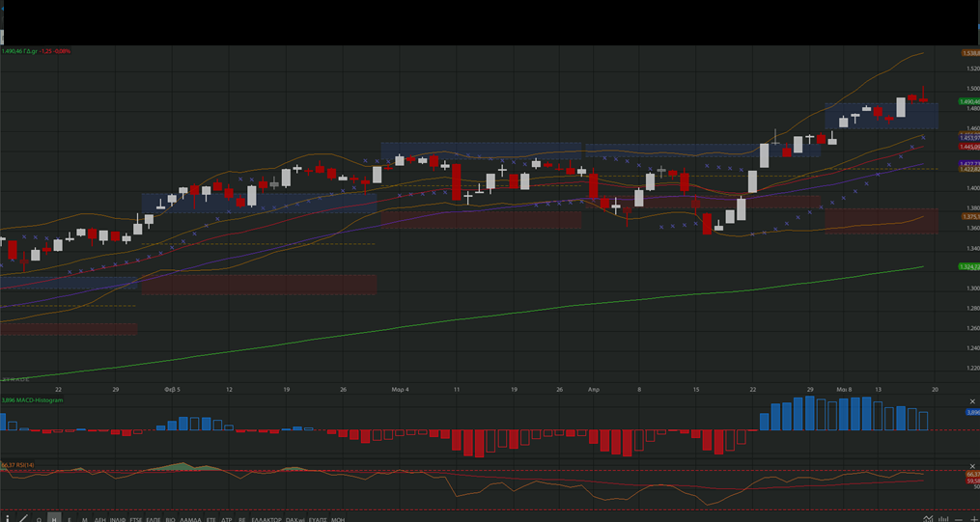
Task: Select the Η daily timeframe button
Action: [x=54, y=518]
